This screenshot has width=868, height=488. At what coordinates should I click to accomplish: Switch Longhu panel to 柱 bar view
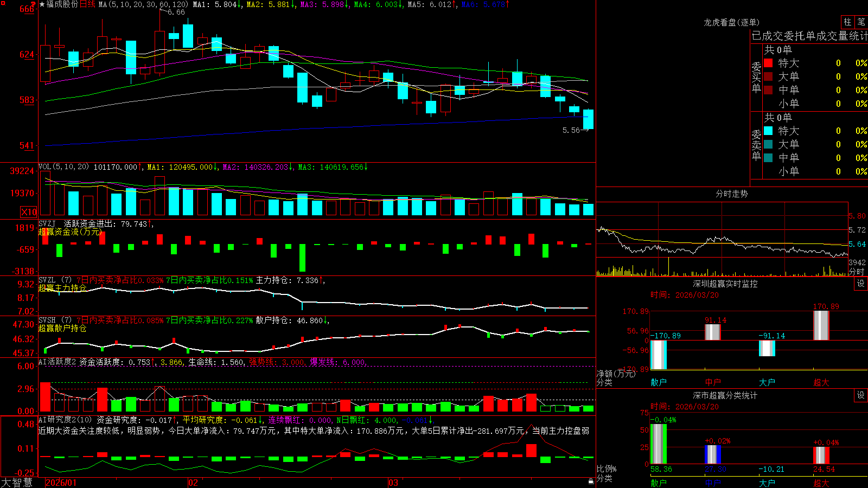coord(847,22)
